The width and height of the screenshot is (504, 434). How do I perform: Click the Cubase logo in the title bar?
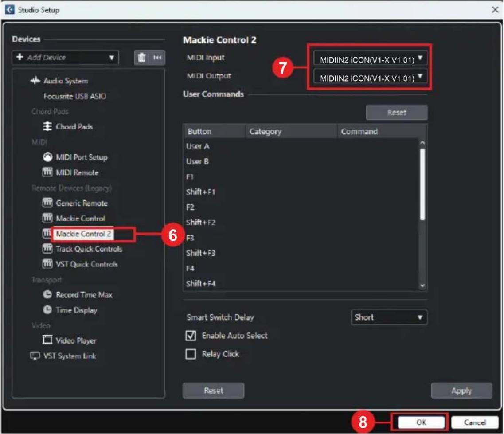pyautogui.click(x=10, y=10)
